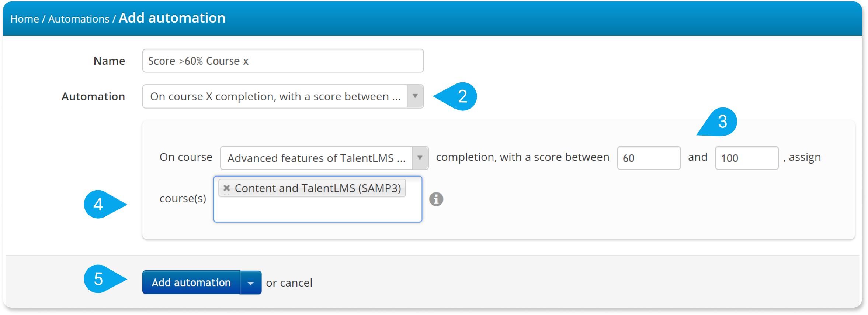Click the info icon next to course(s) field
Image resolution: width=868 pixels, height=315 pixels.
click(436, 199)
